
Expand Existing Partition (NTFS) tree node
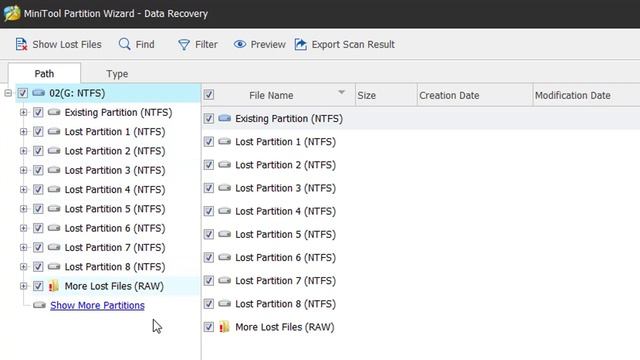point(23,112)
